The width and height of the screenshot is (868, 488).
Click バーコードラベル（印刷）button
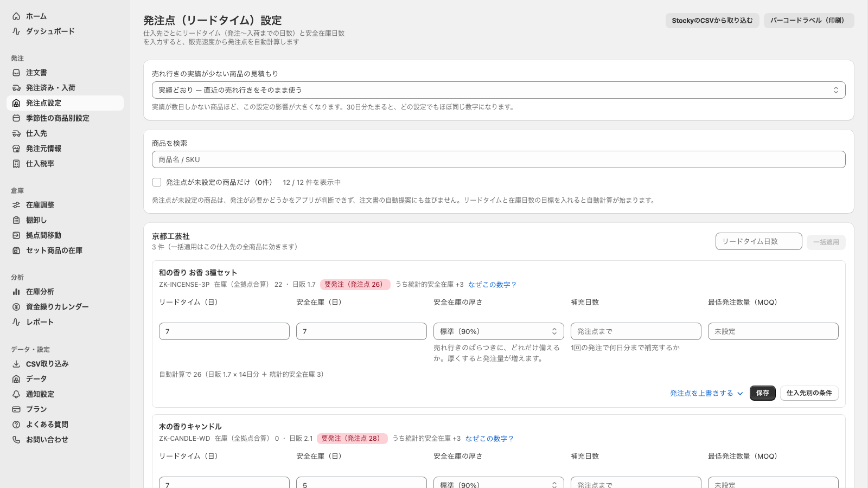pos(809,21)
